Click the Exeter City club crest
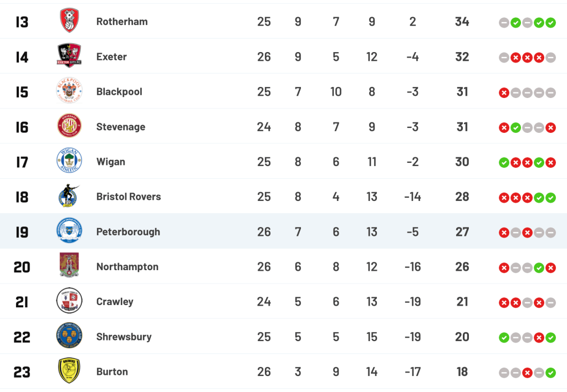Image resolution: width=567 pixels, height=392 pixels. (69, 56)
